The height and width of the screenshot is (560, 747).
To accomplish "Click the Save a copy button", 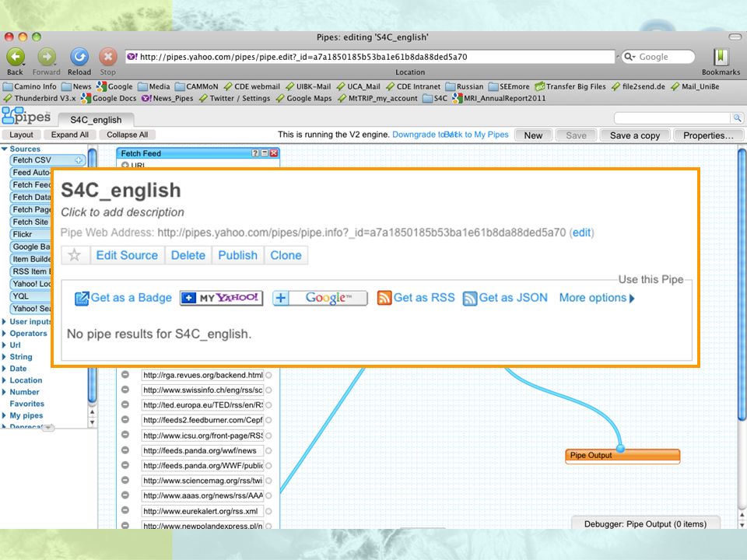I will point(635,135).
